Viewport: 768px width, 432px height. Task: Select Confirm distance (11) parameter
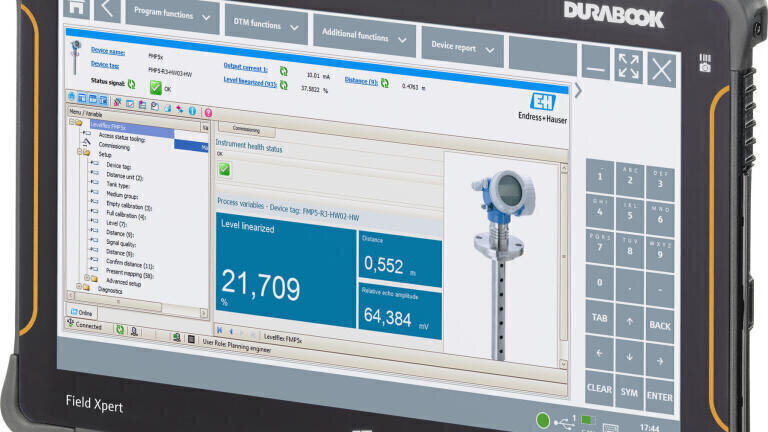pyautogui.click(x=130, y=264)
